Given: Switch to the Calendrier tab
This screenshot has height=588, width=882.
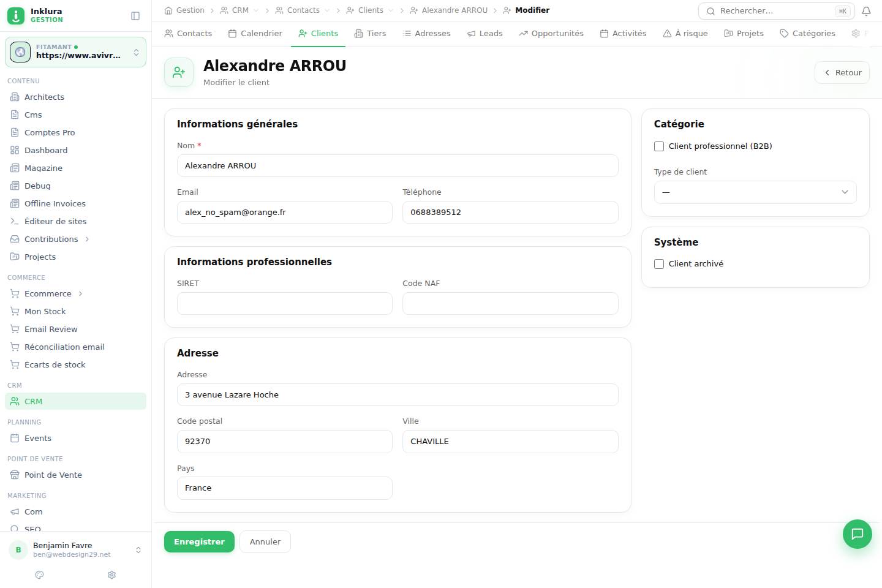Looking at the screenshot, I should coord(255,33).
